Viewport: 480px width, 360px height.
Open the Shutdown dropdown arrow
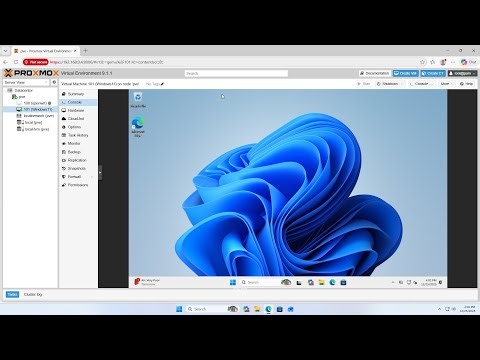(402, 84)
